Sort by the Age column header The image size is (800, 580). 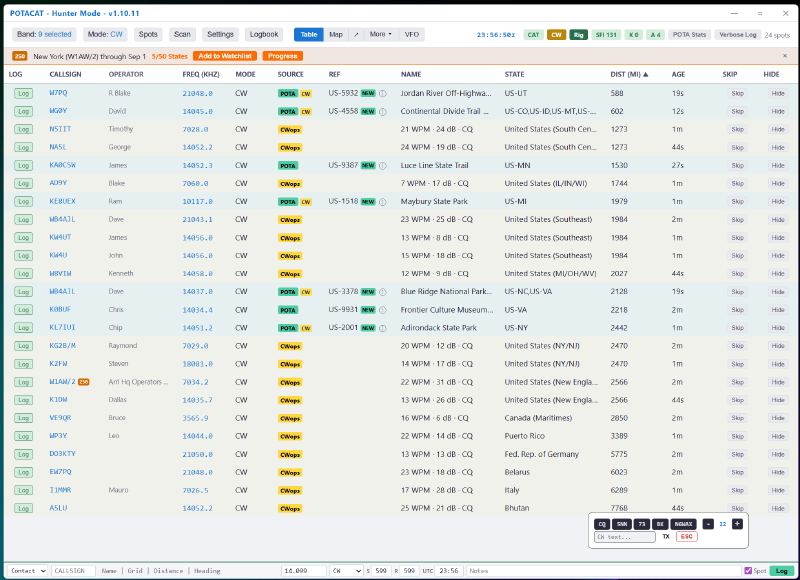tap(678, 74)
